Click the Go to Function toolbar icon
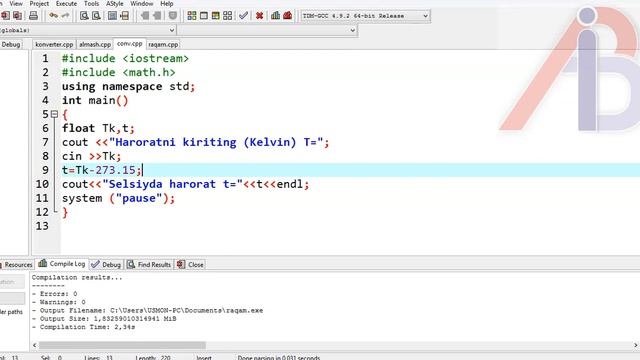The image size is (640, 360). click(x=113, y=16)
